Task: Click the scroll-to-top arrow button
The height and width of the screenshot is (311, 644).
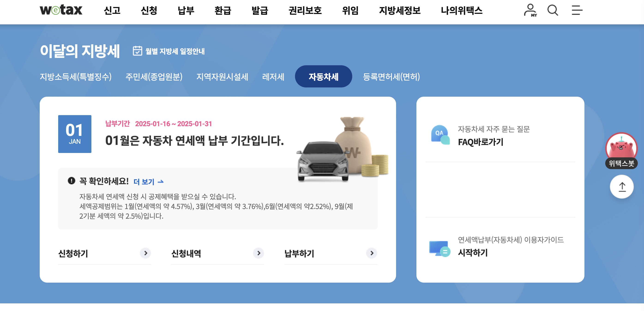Action: click(622, 187)
